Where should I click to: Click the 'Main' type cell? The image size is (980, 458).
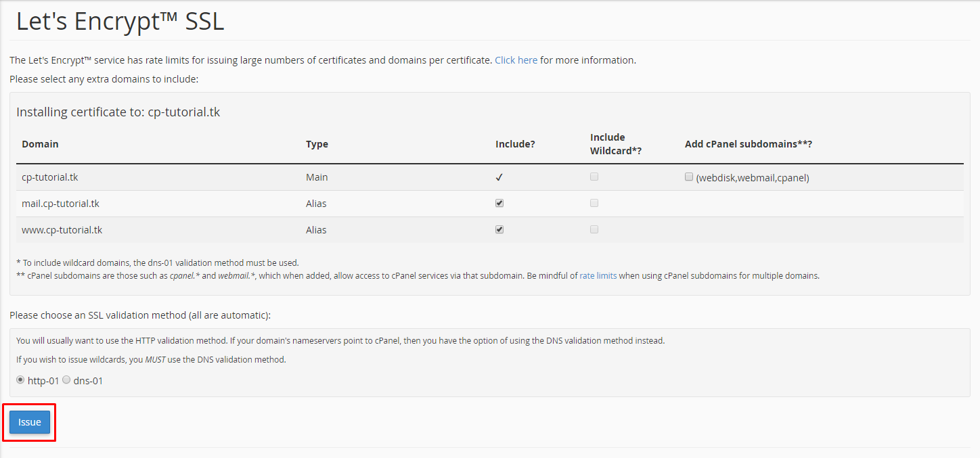click(317, 177)
